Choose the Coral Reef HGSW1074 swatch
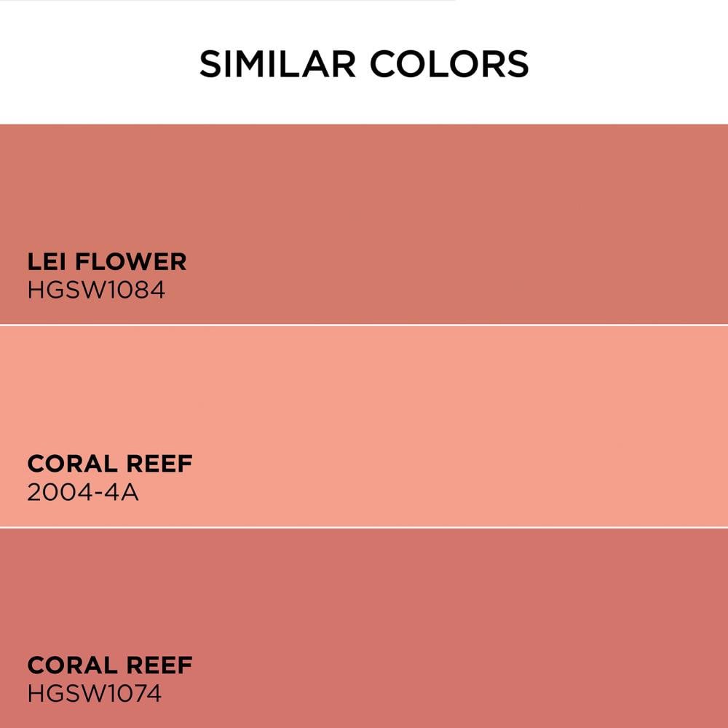This screenshot has height=728, width=728. click(x=364, y=628)
